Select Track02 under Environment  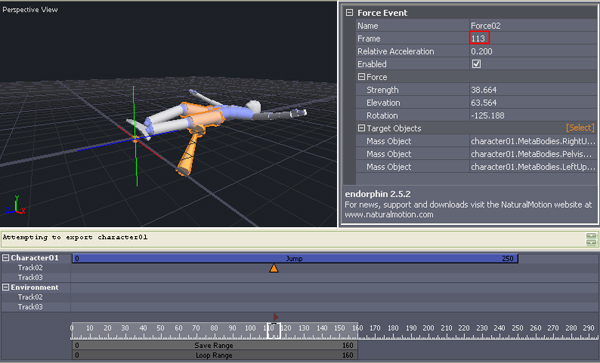(x=30, y=297)
